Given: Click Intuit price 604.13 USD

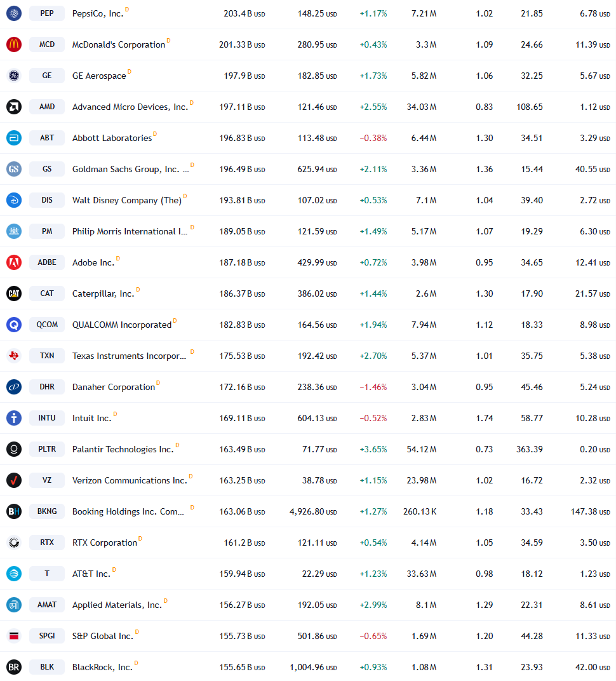Looking at the screenshot, I should tap(317, 418).
